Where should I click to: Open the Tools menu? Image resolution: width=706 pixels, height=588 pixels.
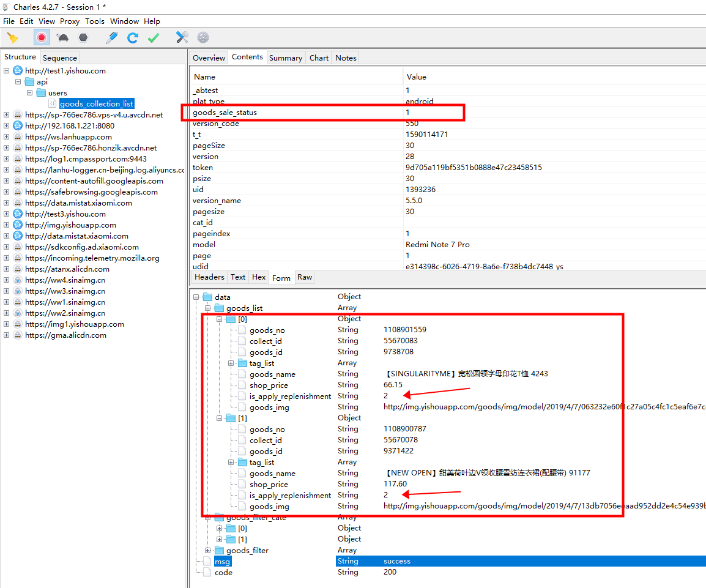[95, 21]
